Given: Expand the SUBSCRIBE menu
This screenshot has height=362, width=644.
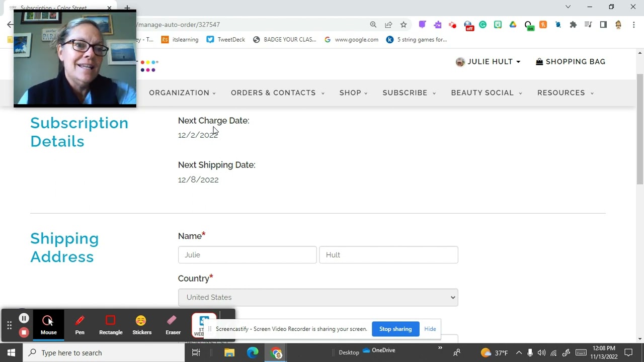Looking at the screenshot, I should 409,93.
